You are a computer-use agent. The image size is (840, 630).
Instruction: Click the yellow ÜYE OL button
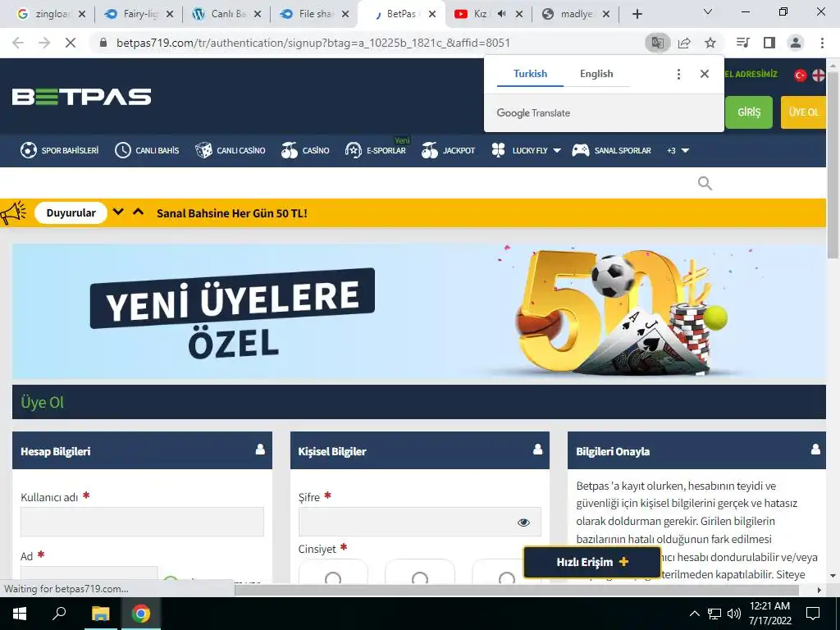tap(804, 112)
